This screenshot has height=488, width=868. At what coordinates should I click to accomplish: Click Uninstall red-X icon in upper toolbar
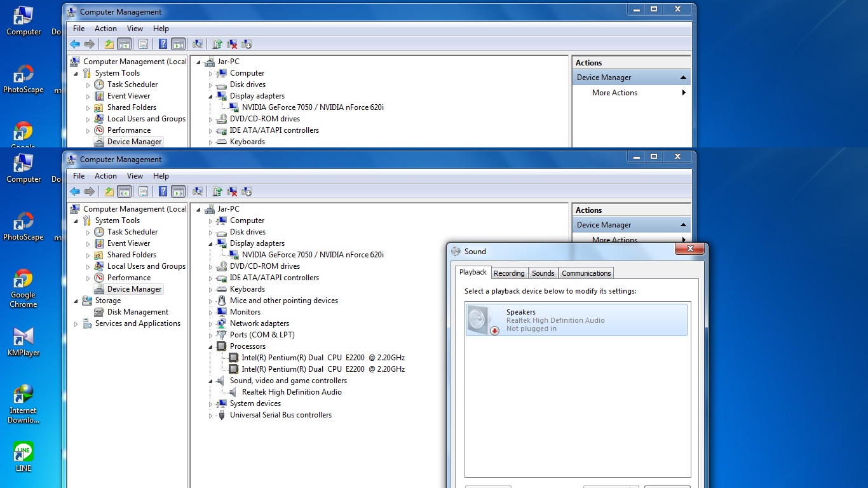coord(233,44)
